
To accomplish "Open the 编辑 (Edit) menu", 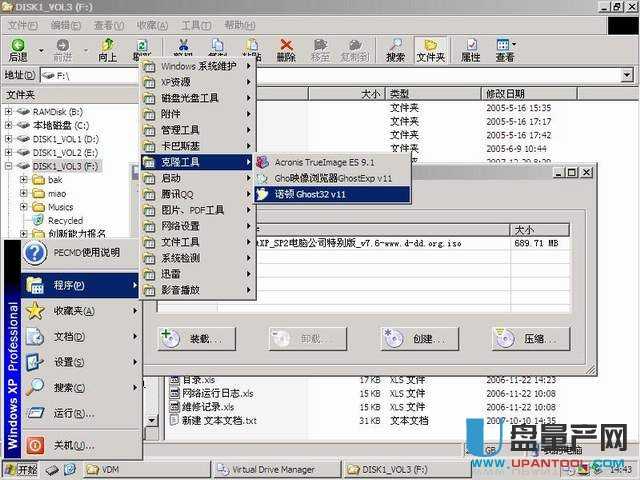I will coord(66,25).
